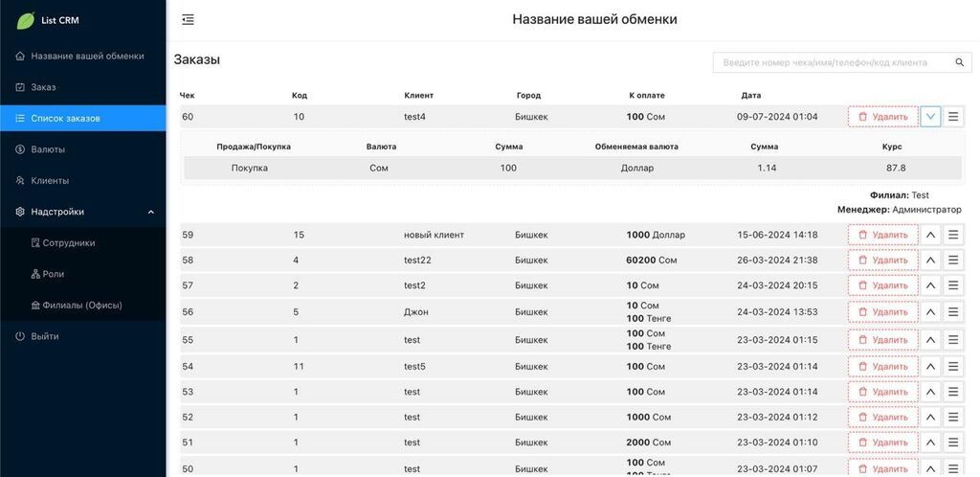Collapse expanded details of order 60
The image size is (980, 477).
tap(930, 117)
